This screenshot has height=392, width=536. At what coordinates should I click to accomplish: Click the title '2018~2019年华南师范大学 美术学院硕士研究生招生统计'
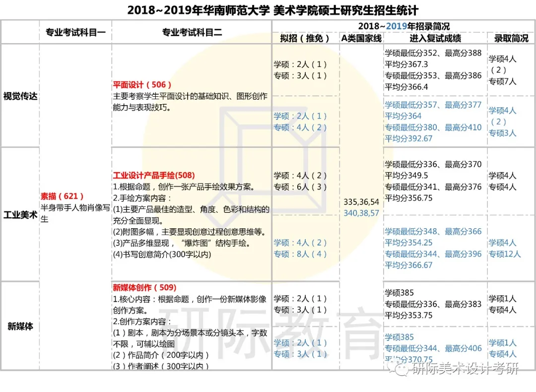(273, 10)
